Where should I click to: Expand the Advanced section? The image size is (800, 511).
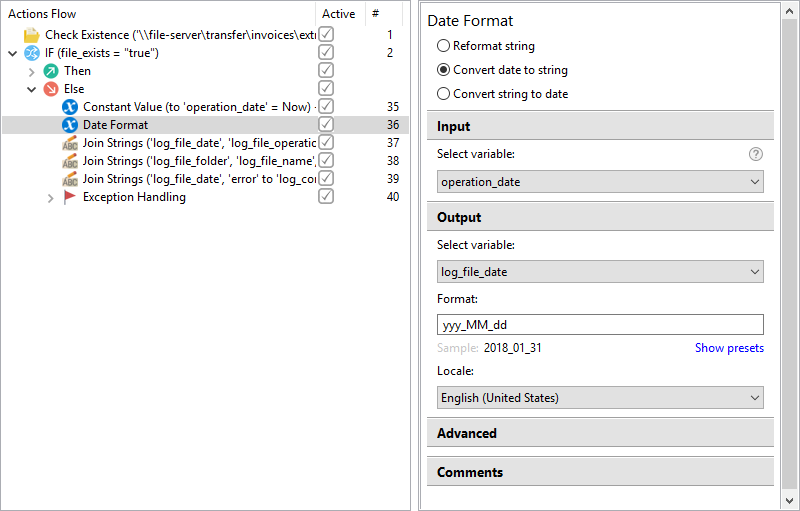pyautogui.click(x=600, y=433)
